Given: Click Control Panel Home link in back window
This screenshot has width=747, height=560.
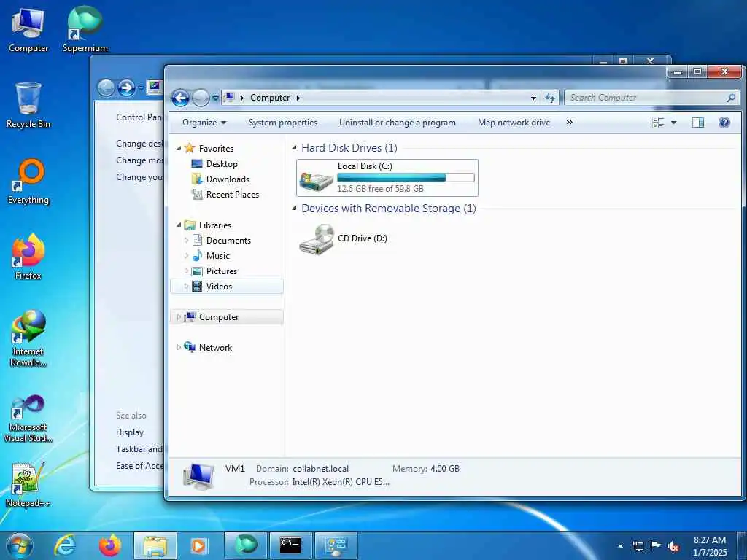Looking at the screenshot, I should [140, 117].
